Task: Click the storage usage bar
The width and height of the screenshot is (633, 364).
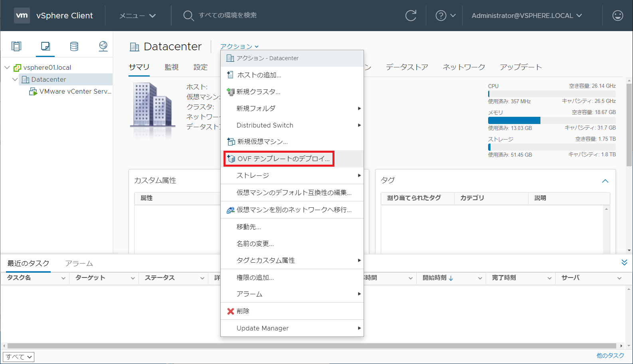Action: point(552,147)
